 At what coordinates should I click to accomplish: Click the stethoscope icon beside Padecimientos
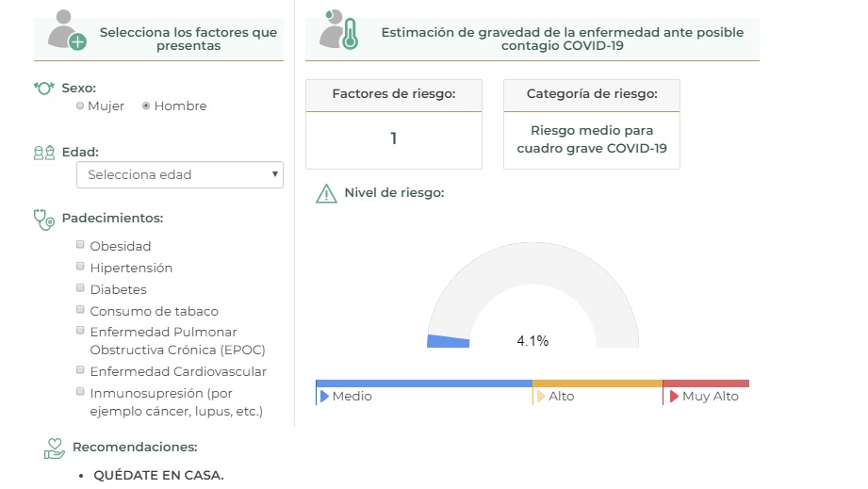44,219
